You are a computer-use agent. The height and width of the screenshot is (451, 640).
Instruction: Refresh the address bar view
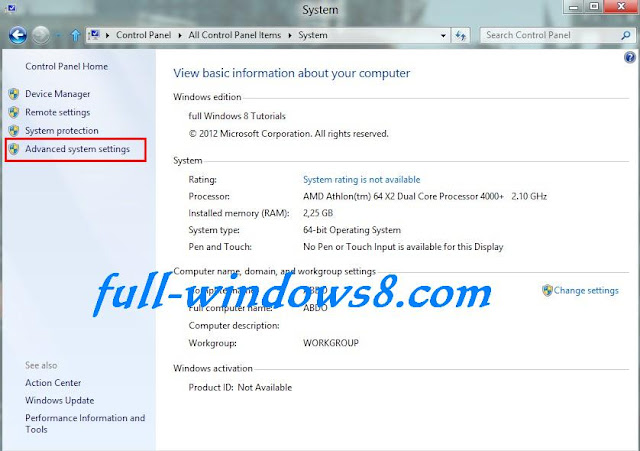coord(461,36)
